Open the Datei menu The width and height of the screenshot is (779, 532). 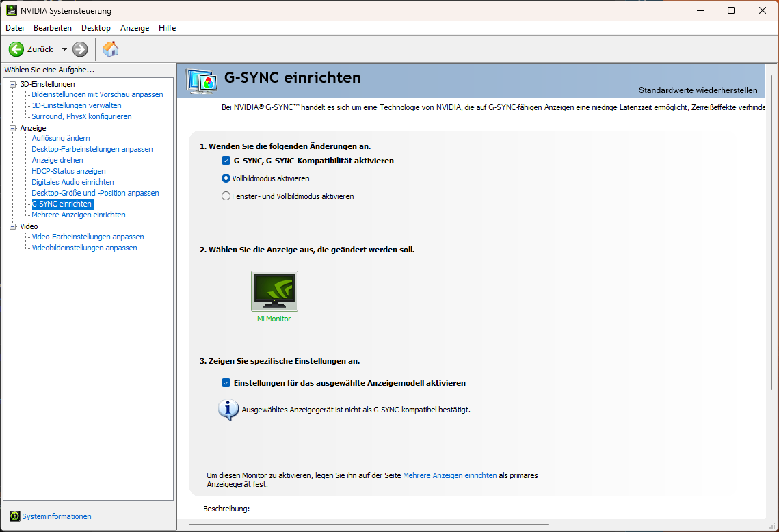(15, 28)
